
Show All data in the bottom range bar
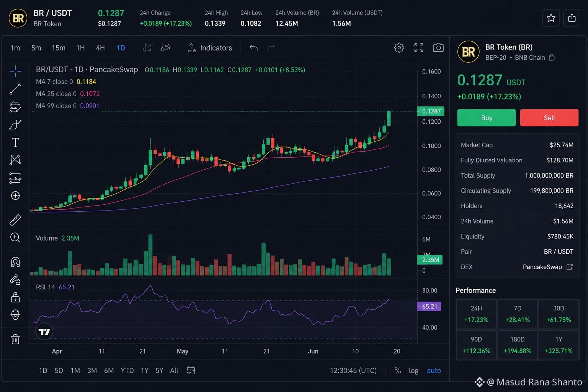pos(174,371)
